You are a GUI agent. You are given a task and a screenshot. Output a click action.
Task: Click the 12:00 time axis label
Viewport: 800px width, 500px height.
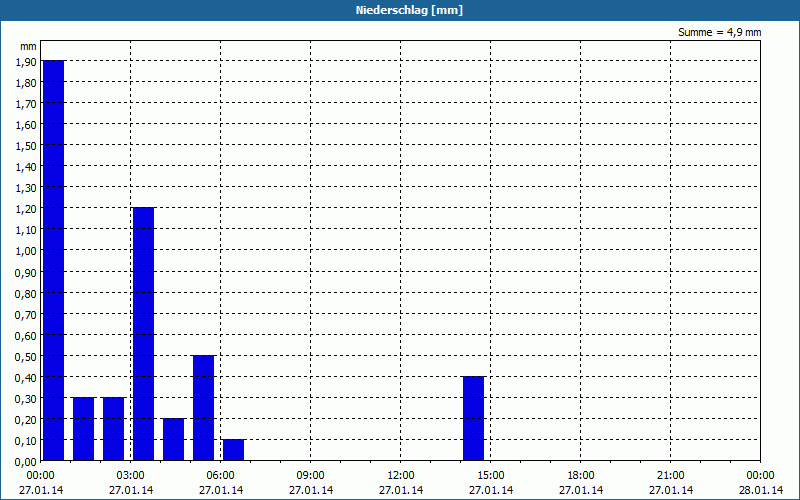401,476
